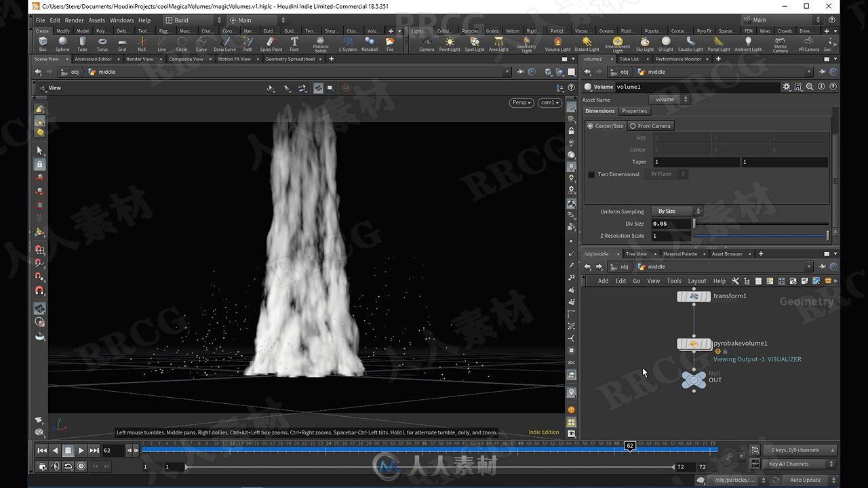
Task: Open the Windows menu
Action: 121,20
